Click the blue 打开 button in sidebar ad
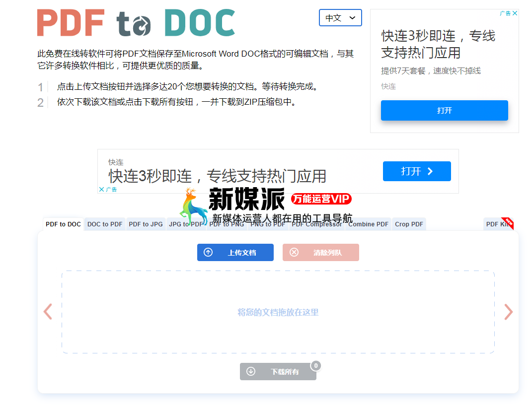 tap(445, 110)
